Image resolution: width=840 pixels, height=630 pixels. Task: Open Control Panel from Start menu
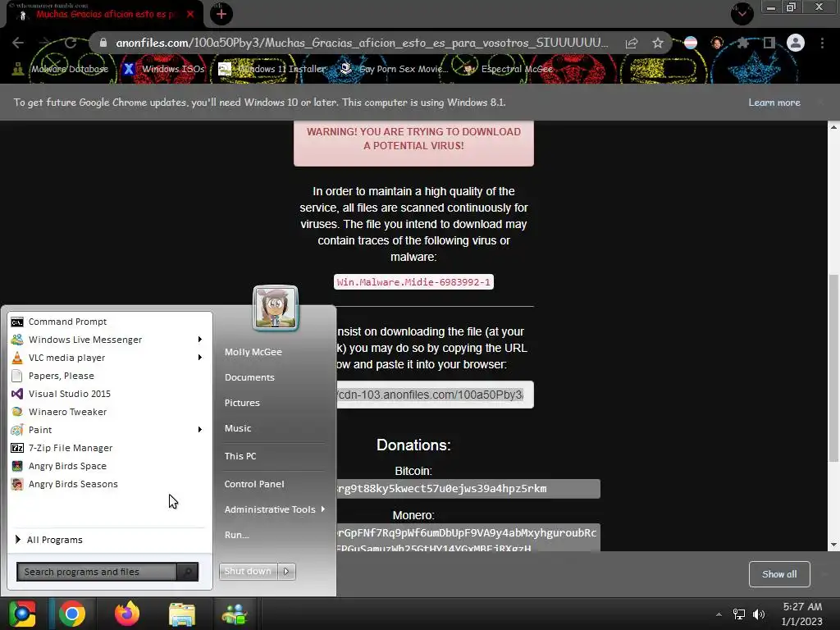[254, 484]
